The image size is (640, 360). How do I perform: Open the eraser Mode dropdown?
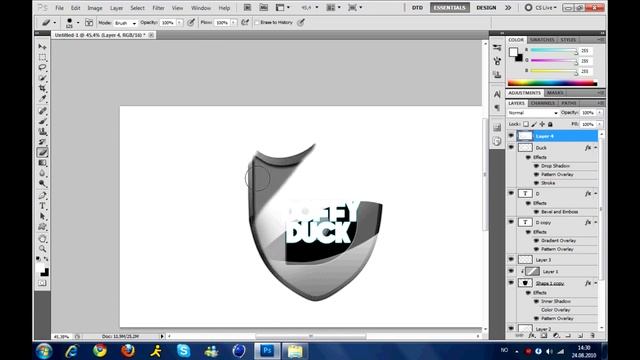click(x=125, y=23)
